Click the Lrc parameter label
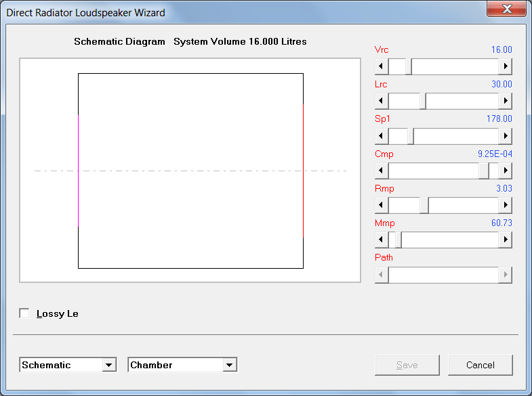Screen dimensions: 532x396 pos(381,85)
